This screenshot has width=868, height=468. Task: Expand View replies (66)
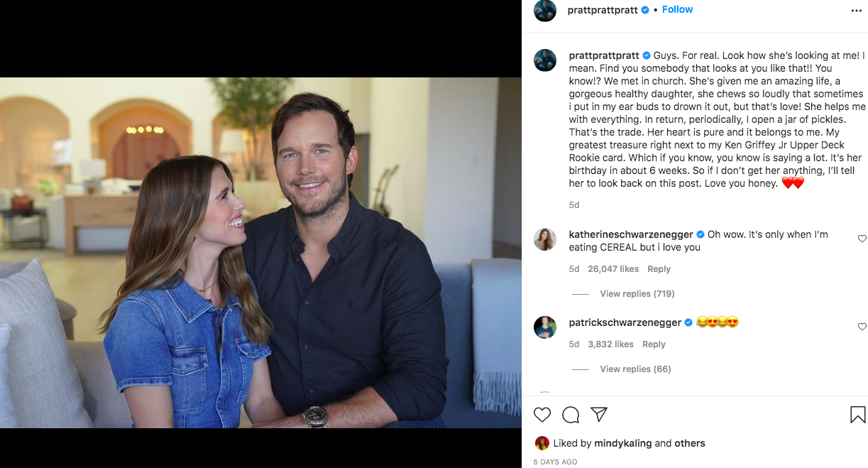[x=635, y=369]
